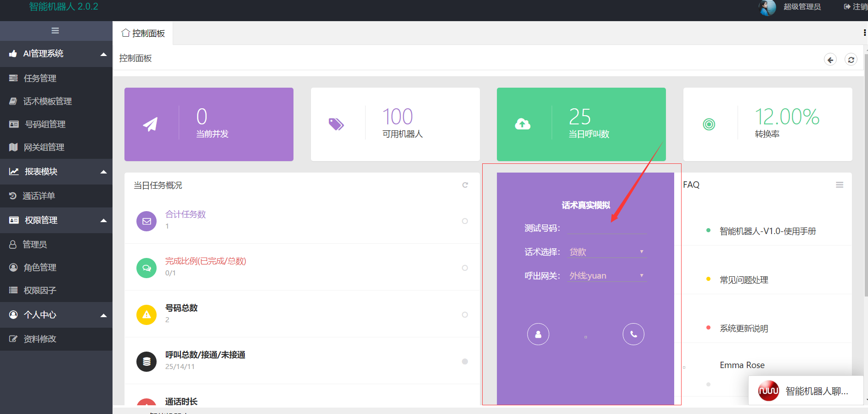
Task: Refresh the 当日任务概况 panel
Action: pos(465,185)
